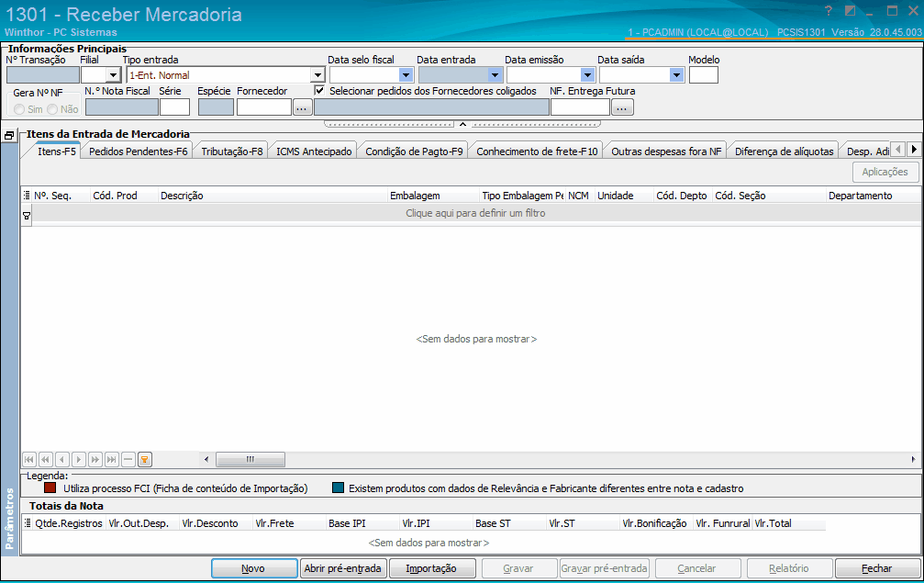Click 'Clique aqui para definir um filtro' row
The width and height of the screenshot is (924, 583).
click(475, 213)
